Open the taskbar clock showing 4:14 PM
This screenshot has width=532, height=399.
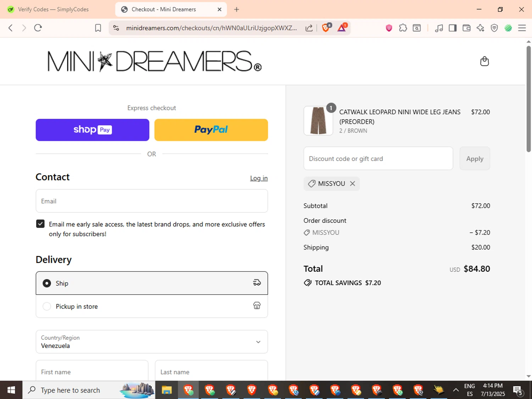tap(493, 390)
